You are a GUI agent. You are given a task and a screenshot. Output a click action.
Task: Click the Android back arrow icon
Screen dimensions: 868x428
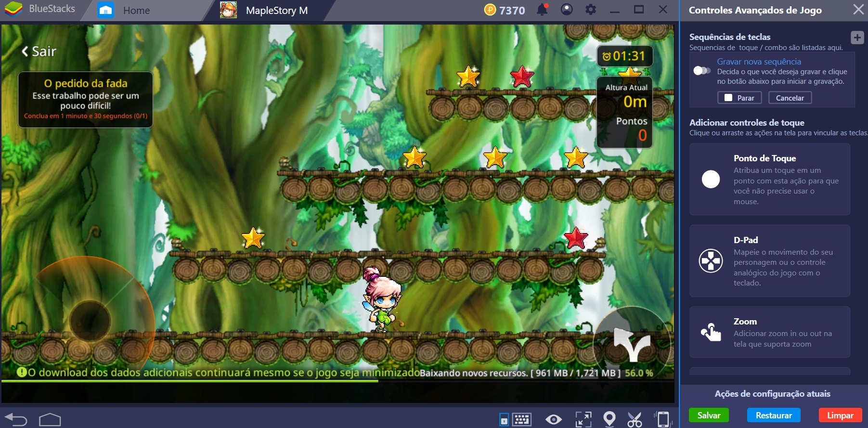pyautogui.click(x=15, y=420)
